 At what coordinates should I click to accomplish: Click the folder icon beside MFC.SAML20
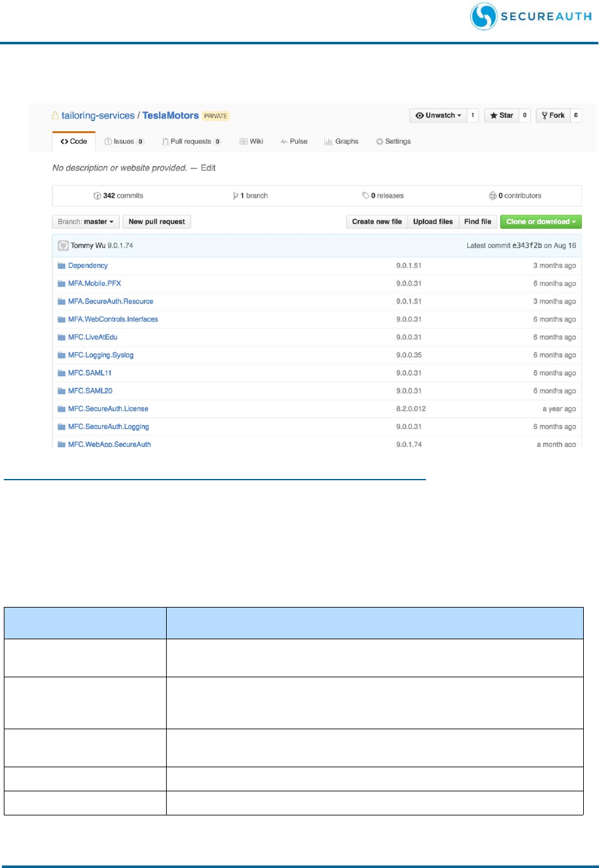click(61, 391)
